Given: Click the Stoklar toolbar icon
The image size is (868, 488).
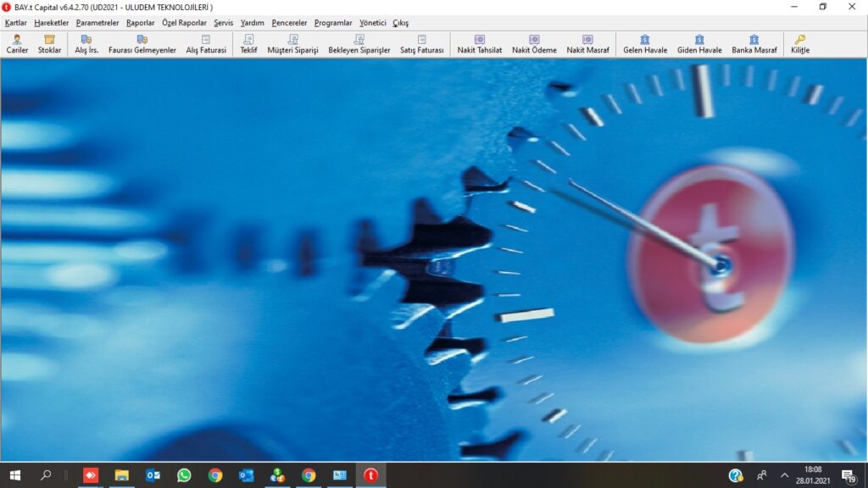Looking at the screenshot, I should (49, 44).
